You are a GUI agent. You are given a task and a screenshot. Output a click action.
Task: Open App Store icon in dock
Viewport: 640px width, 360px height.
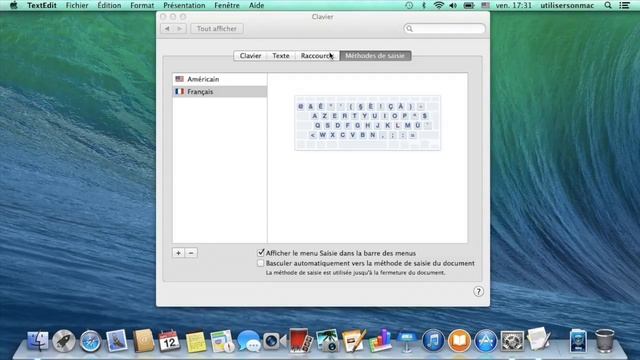point(486,341)
